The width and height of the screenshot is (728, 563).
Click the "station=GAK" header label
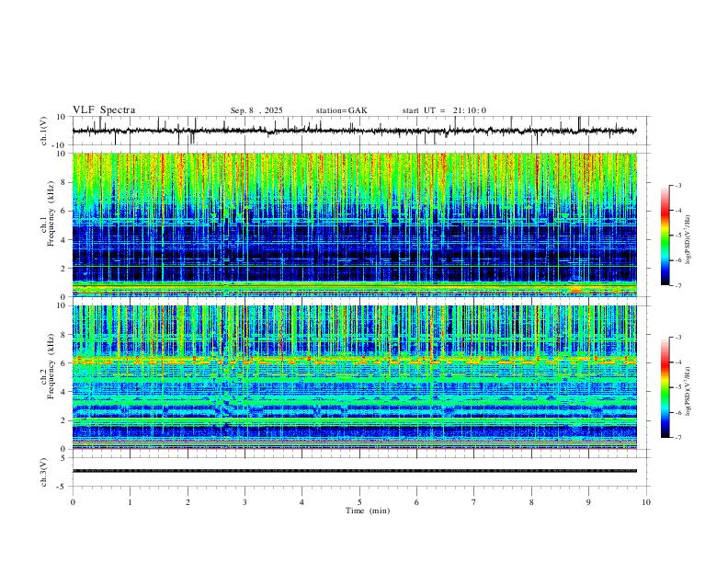pyautogui.click(x=341, y=110)
